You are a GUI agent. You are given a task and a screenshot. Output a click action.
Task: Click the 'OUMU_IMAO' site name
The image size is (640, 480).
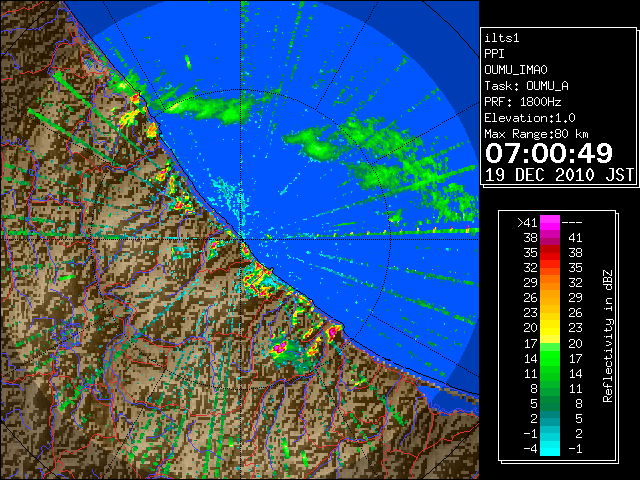tap(516, 70)
